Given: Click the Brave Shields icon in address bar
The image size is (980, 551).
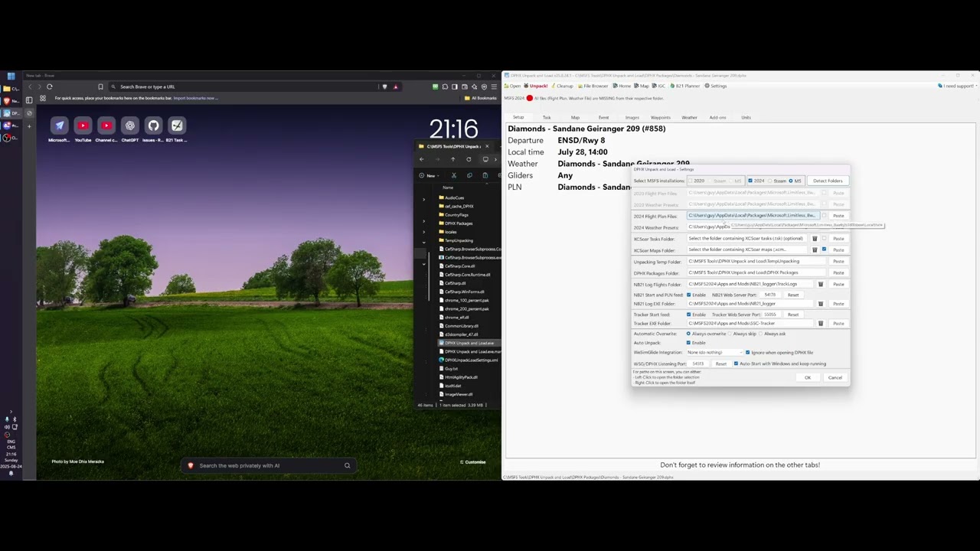Looking at the screenshot, I should (384, 86).
